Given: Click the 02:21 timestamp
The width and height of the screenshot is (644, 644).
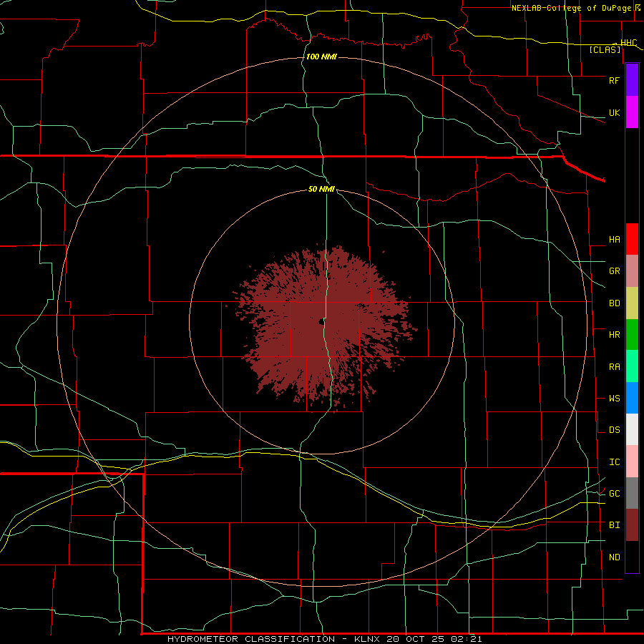Looking at the screenshot, I should point(466,639).
